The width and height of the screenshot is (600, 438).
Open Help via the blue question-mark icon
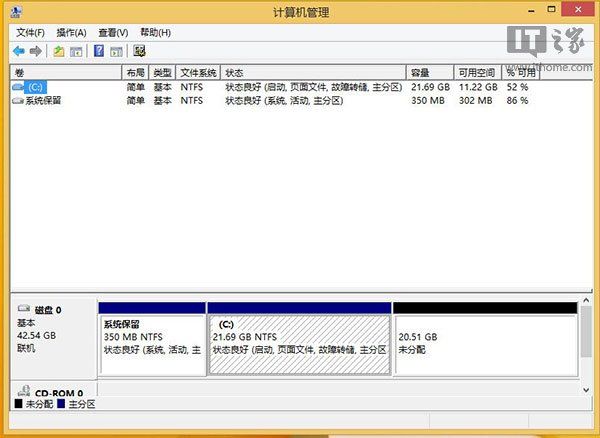[99, 51]
